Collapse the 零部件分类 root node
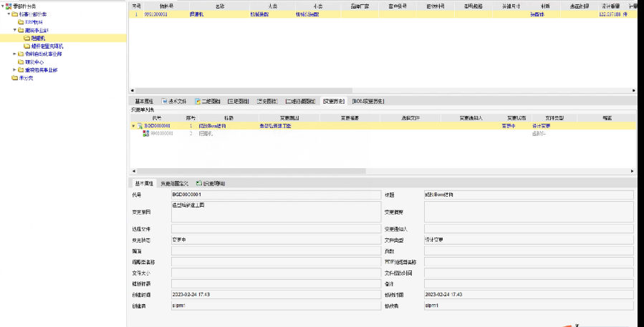This screenshot has height=327, width=644. [x=3, y=6]
